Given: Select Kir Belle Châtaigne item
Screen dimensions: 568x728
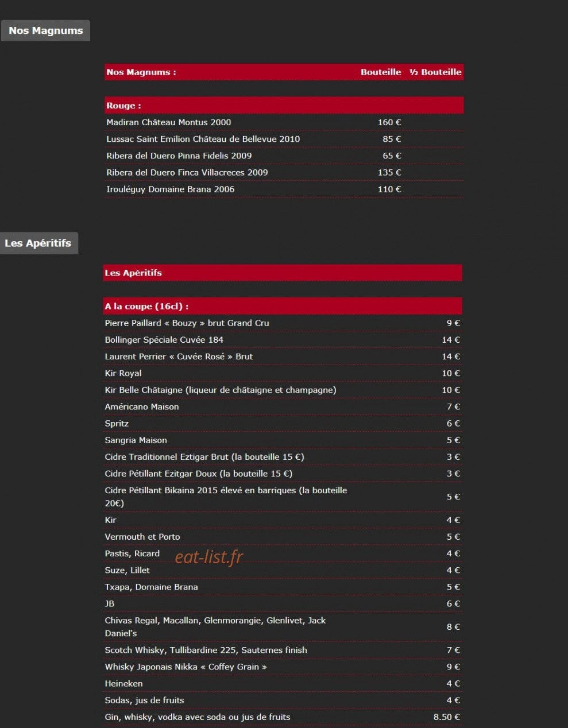Looking at the screenshot, I should tap(221, 390).
